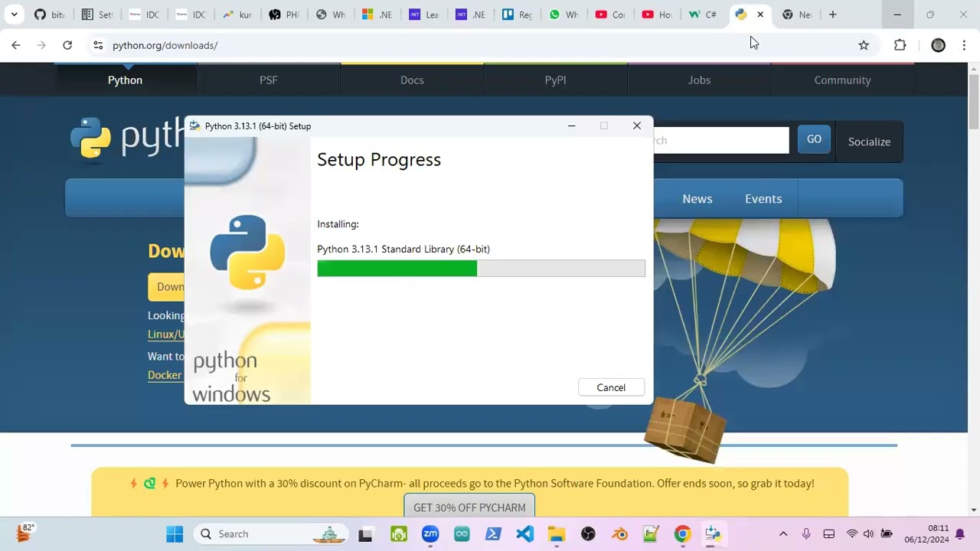Show hidden system tray icons

coord(782,534)
